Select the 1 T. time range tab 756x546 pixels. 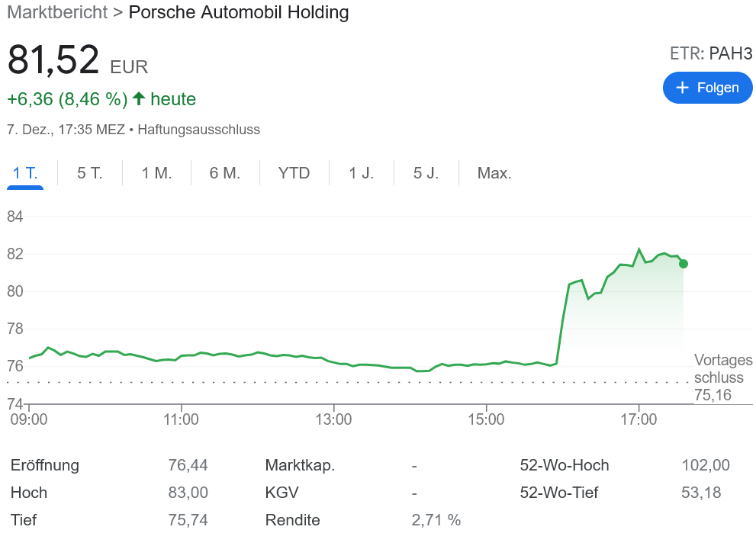click(x=25, y=173)
